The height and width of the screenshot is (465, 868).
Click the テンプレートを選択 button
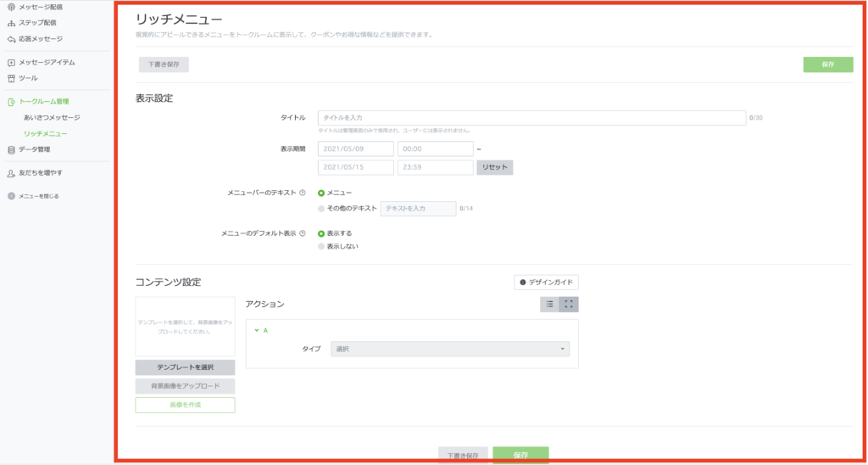point(185,367)
